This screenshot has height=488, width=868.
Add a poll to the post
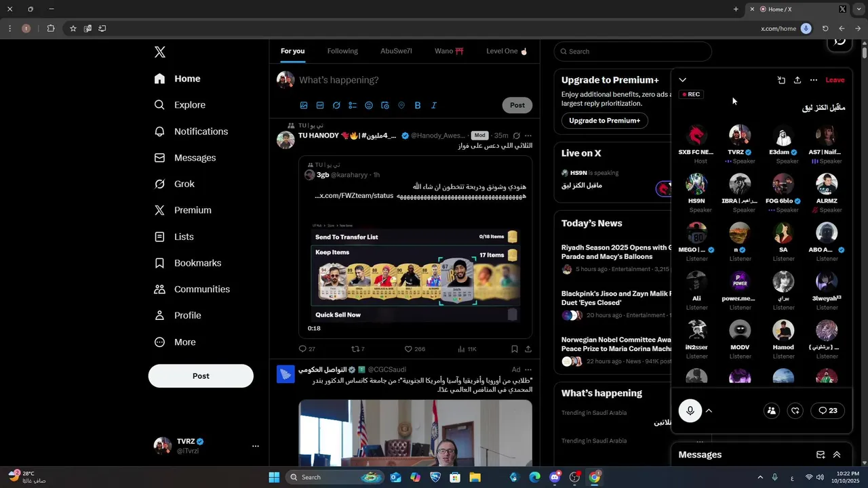pyautogui.click(x=353, y=105)
